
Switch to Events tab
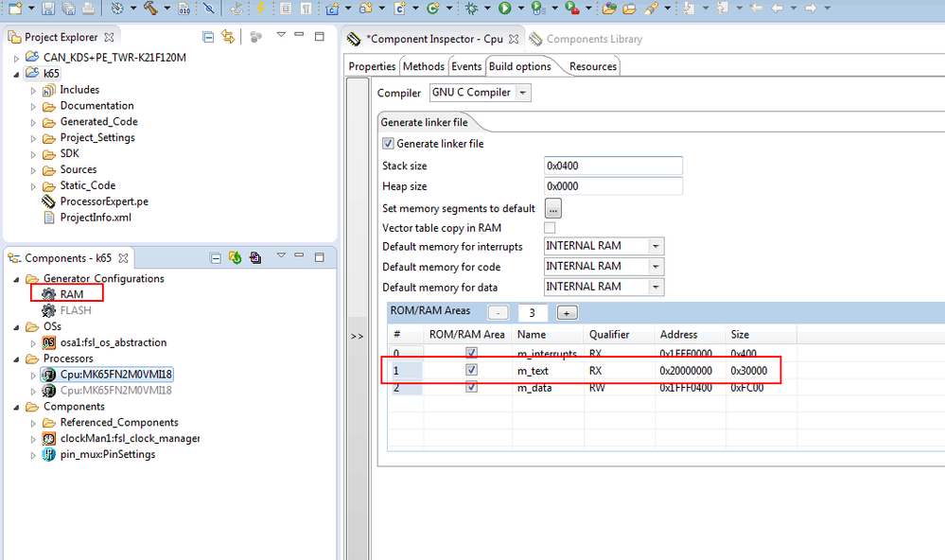click(466, 66)
